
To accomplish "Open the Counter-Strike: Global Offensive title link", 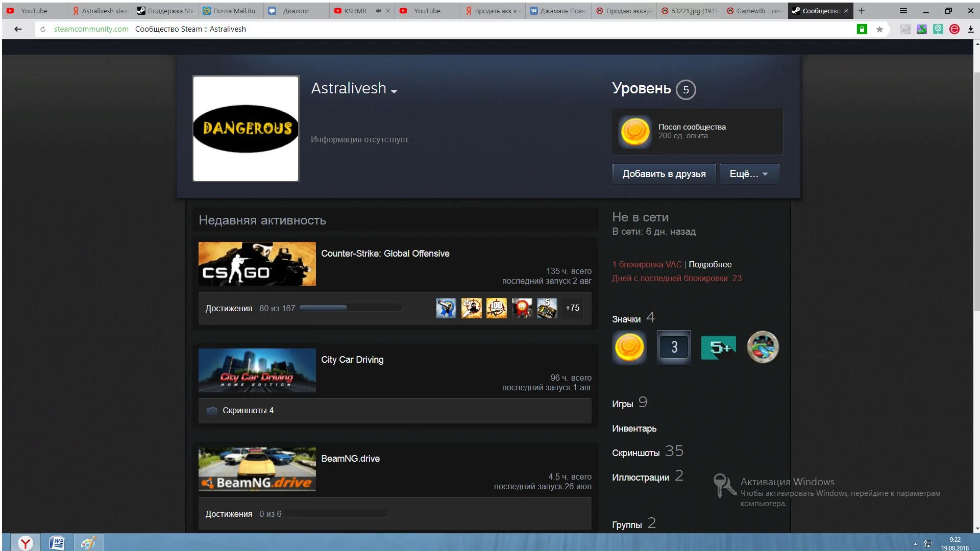I will [385, 254].
